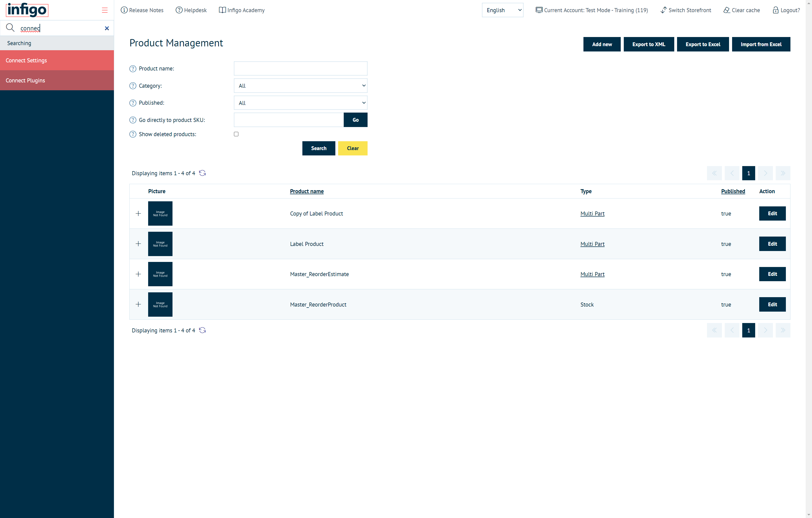Click Export to Excel

point(703,44)
